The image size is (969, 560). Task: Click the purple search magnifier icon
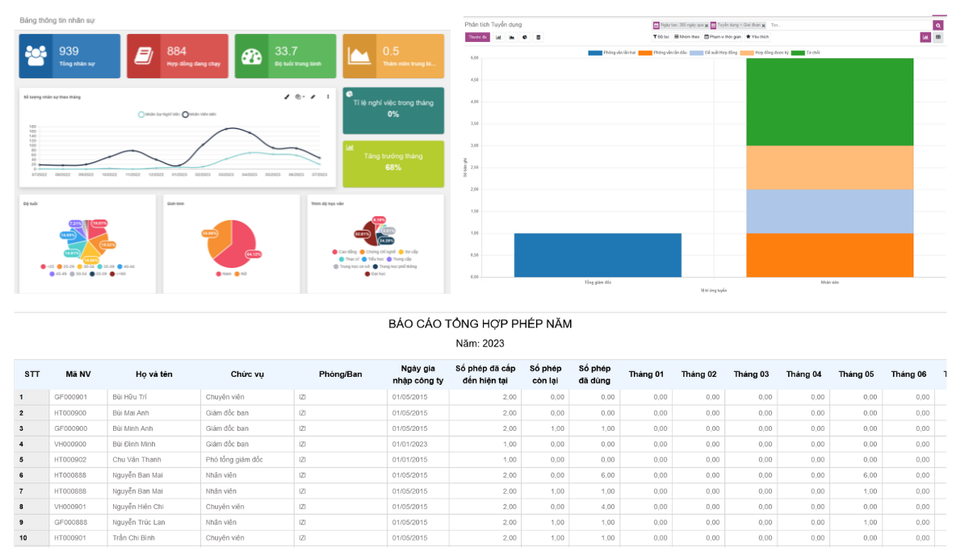point(938,26)
